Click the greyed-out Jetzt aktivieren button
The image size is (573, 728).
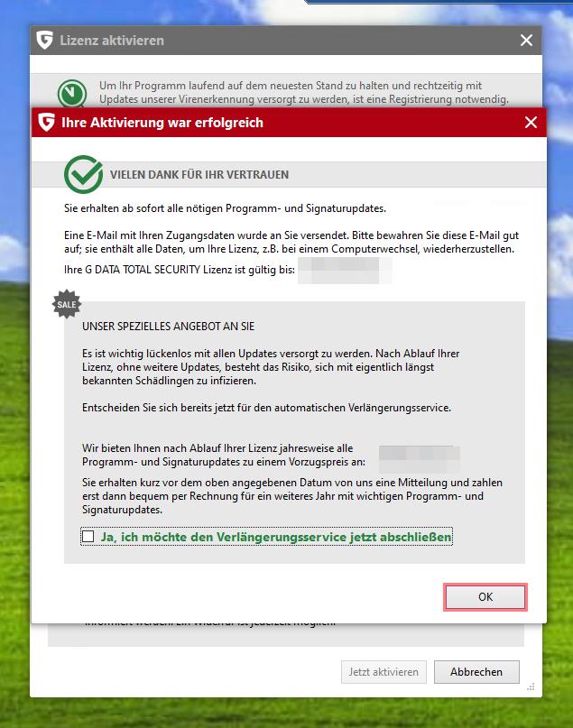click(x=384, y=672)
